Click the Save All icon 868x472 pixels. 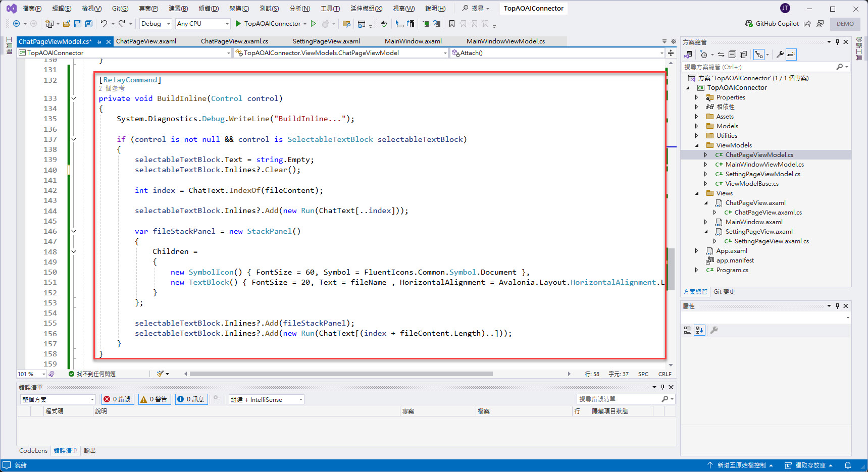coord(89,24)
